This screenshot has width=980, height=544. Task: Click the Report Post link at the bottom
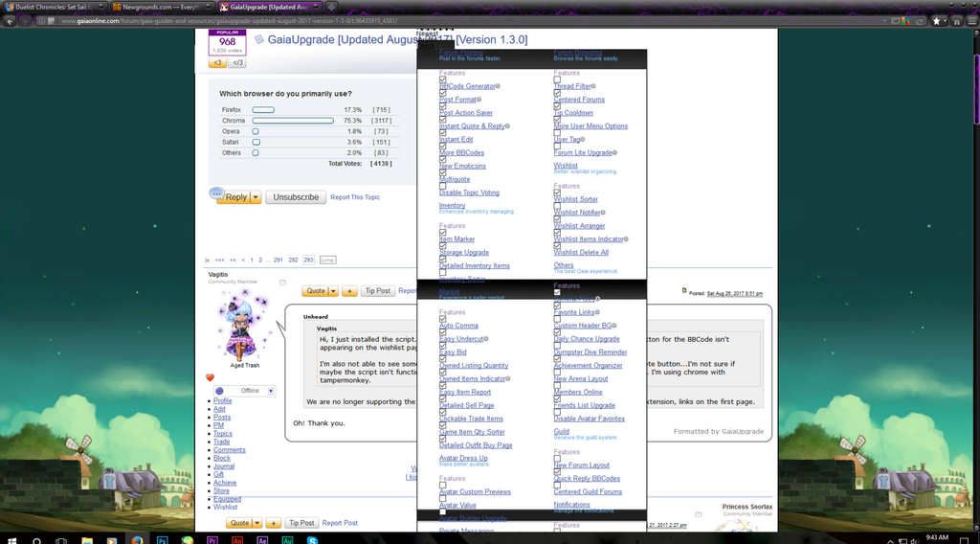[340, 523]
